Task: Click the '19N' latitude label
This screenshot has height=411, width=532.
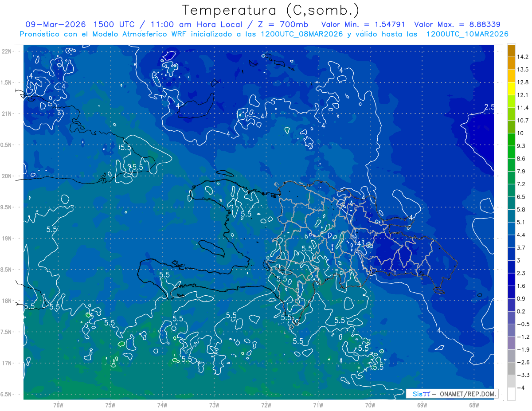Action: click(7, 239)
